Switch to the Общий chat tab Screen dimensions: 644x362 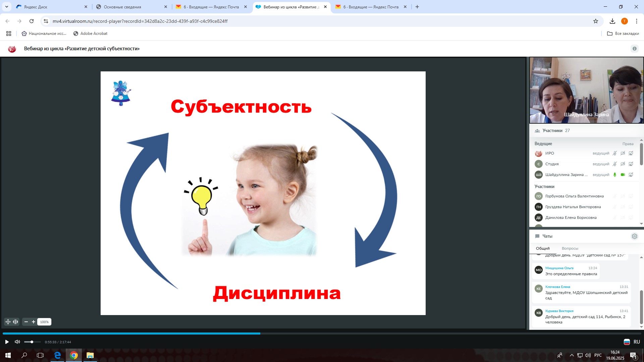click(x=542, y=248)
